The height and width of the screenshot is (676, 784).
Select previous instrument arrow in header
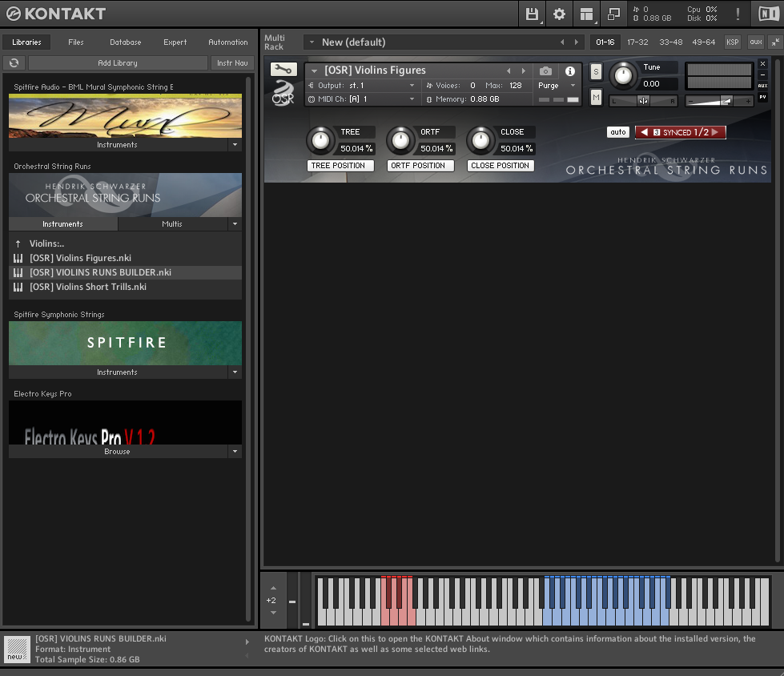pos(509,71)
